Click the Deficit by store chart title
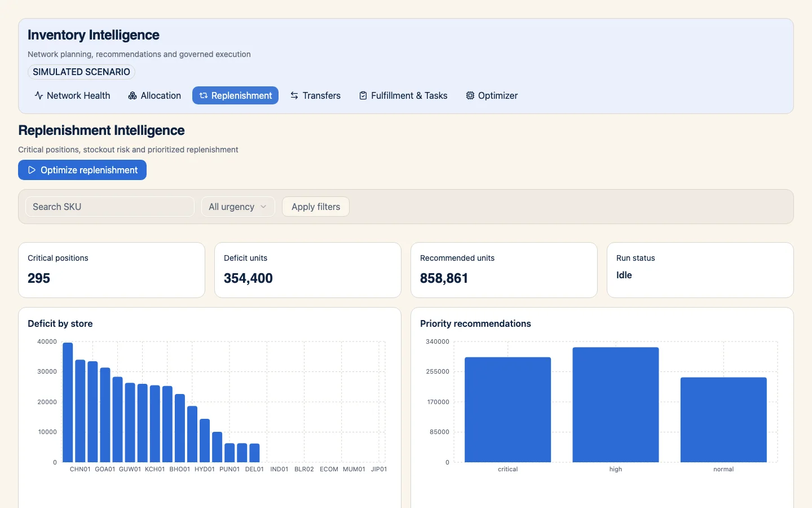Viewport: 812px width, 508px height. click(60, 323)
